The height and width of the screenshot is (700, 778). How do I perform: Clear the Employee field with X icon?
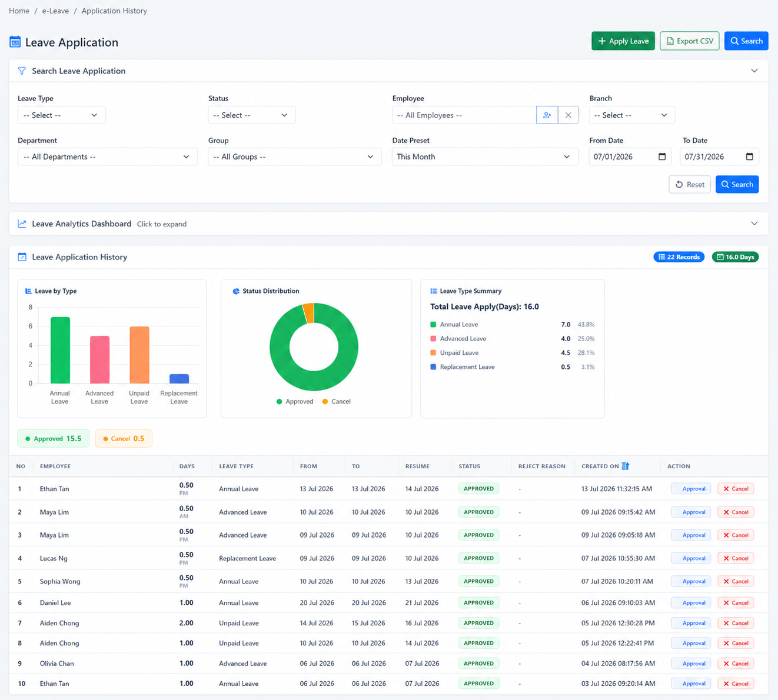(x=568, y=115)
